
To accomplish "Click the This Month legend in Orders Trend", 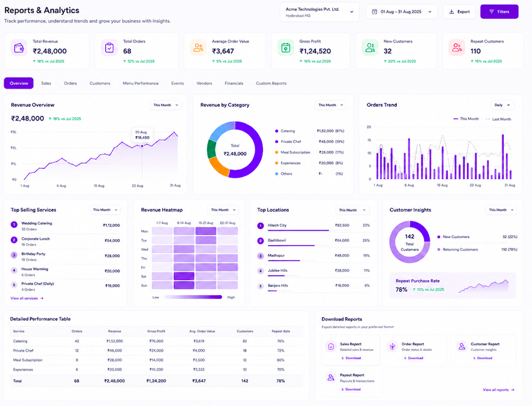I will coord(466,119).
